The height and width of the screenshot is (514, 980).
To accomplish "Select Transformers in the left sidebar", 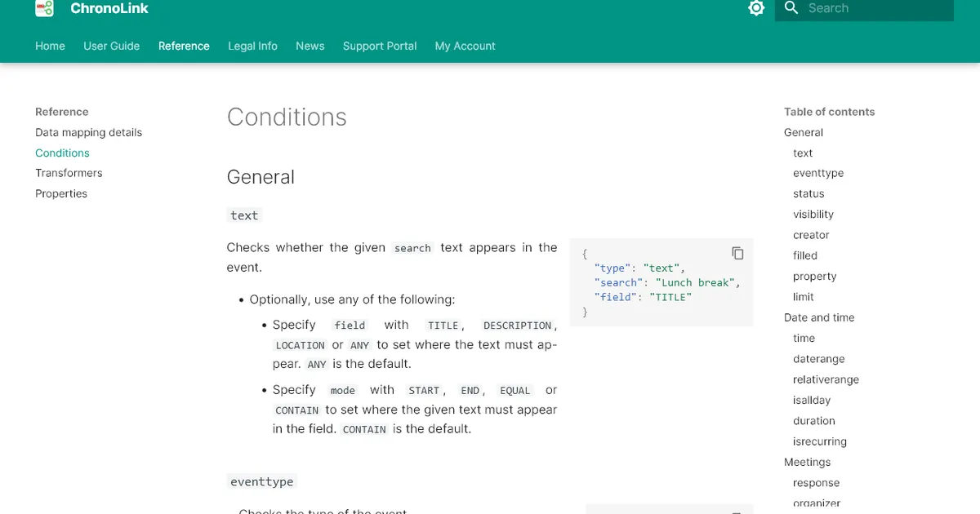I will [69, 173].
